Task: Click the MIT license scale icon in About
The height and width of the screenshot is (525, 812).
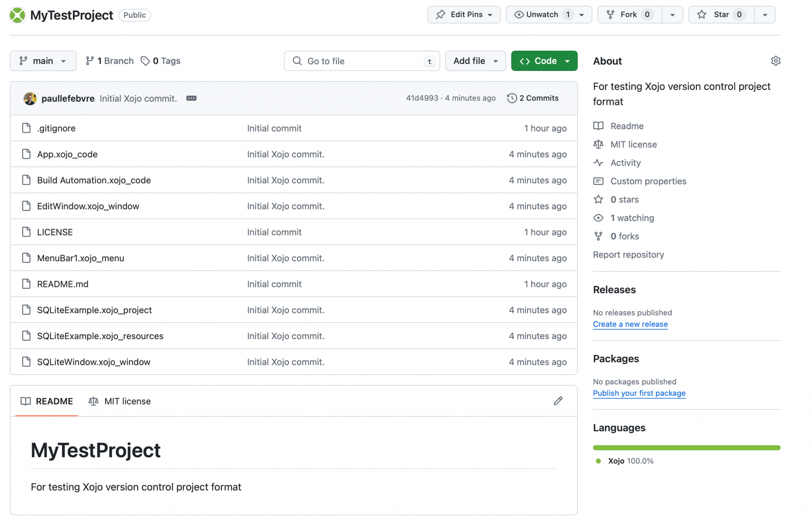Action: 598,144
